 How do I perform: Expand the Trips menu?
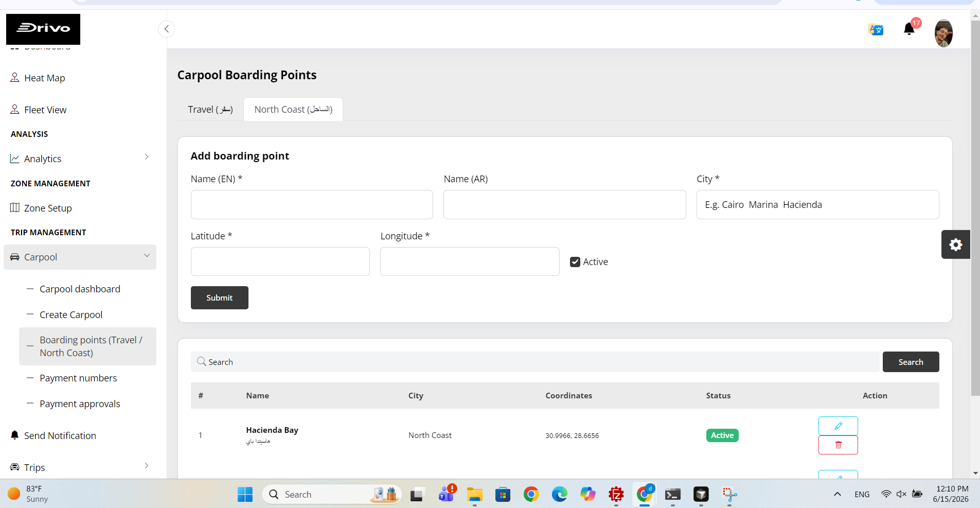click(x=80, y=467)
